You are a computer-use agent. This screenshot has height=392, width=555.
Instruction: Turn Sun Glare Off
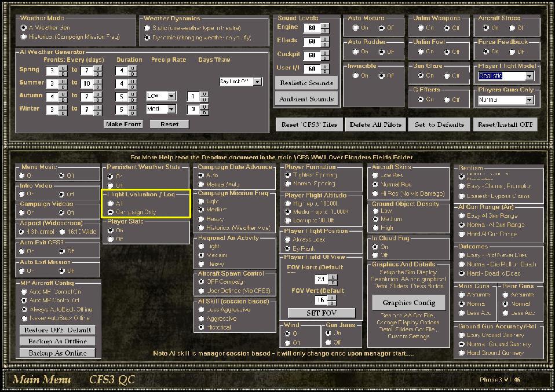tap(447, 76)
